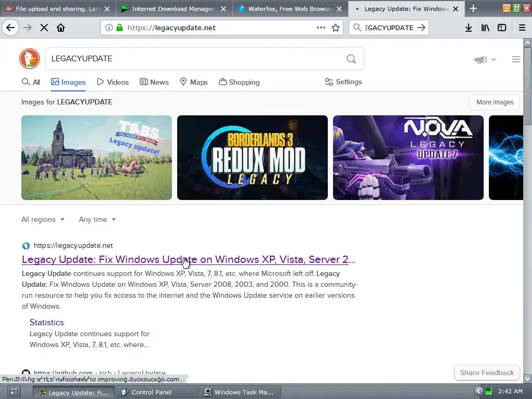Stop loading the page
The image size is (532, 399).
pyautogui.click(x=44, y=28)
